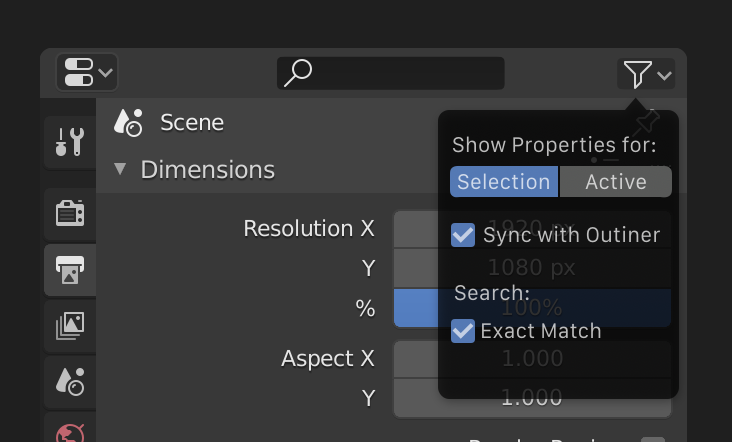This screenshot has width=732, height=442.
Task: Open the View Layer properties tab
Action: point(70,325)
